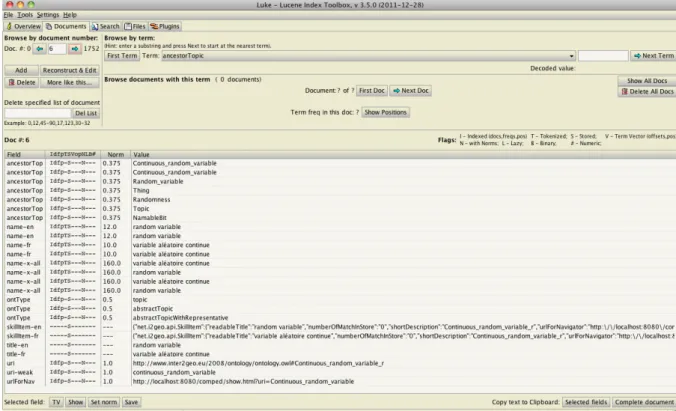The height and width of the screenshot is (411, 676).
Task: Click the First Doc button
Action: click(x=372, y=91)
